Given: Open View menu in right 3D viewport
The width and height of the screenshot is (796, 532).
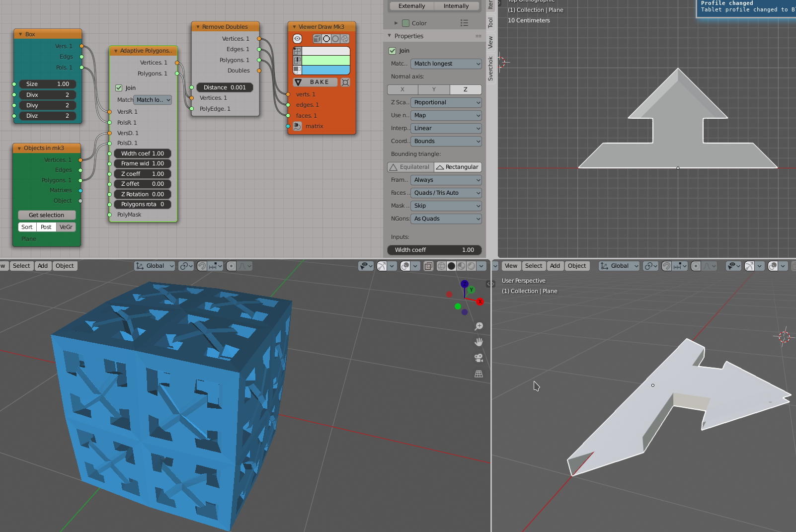Looking at the screenshot, I should coord(511,266).
